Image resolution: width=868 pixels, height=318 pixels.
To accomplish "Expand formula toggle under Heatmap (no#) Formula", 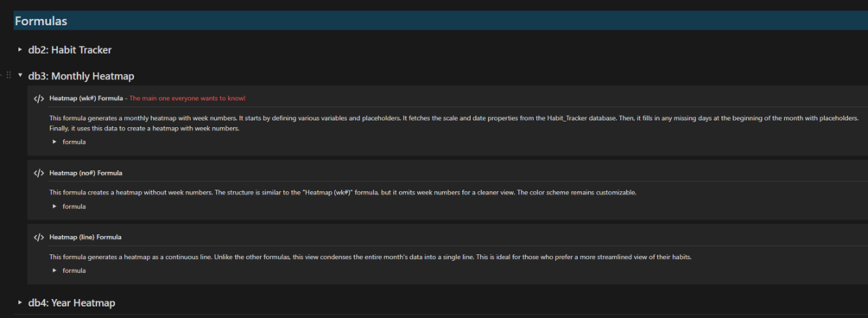I will (x=54, y=206).
